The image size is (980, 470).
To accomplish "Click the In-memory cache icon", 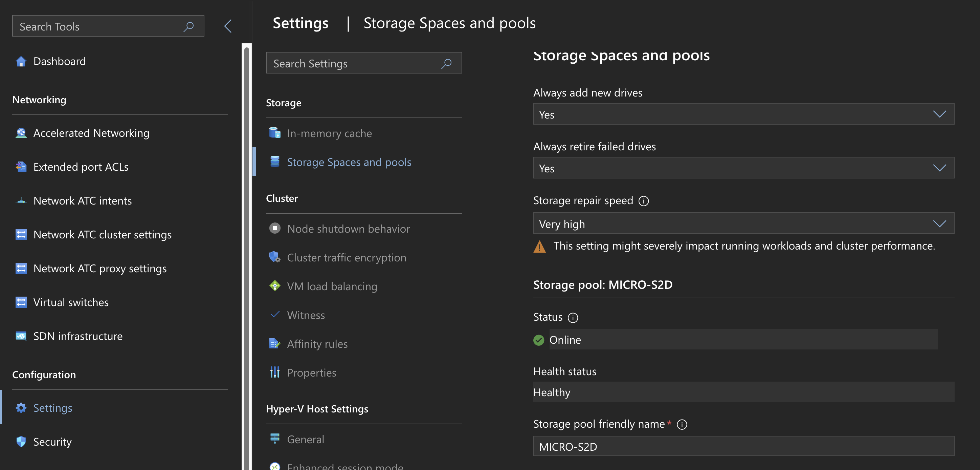I will click(x=275, y=133).
